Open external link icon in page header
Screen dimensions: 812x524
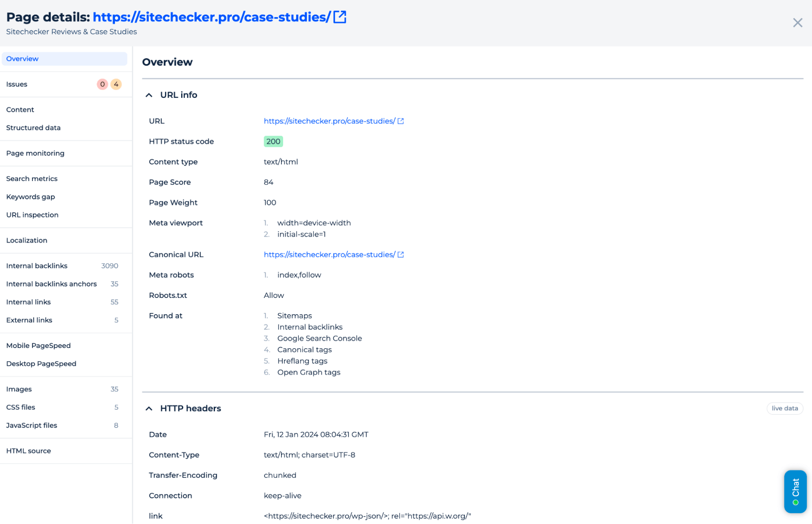[340, 17]
